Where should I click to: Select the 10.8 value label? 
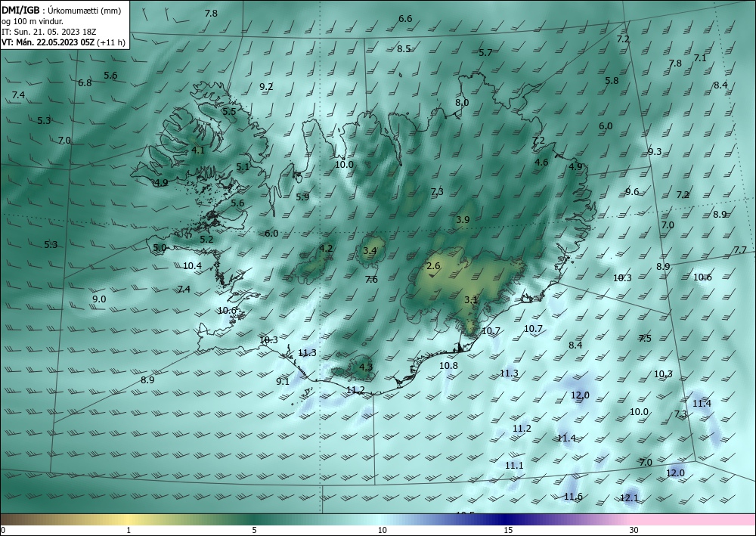[x=448, y=365]
